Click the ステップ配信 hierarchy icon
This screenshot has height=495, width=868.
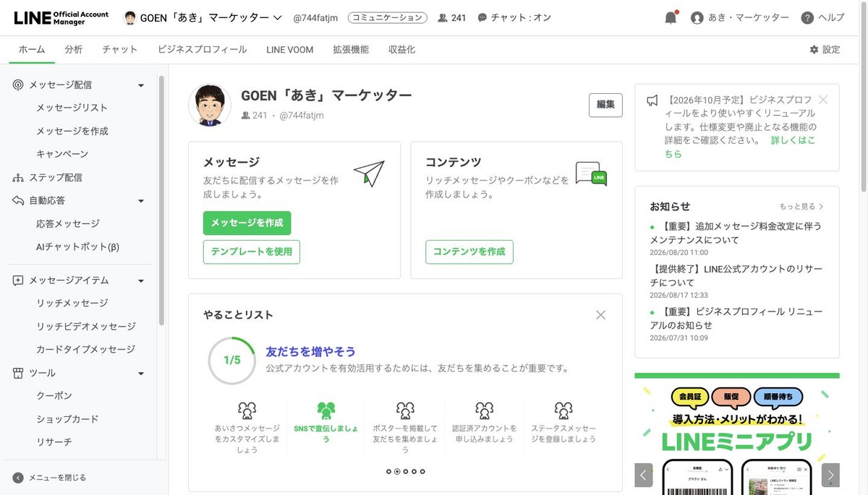coord(18,177)
